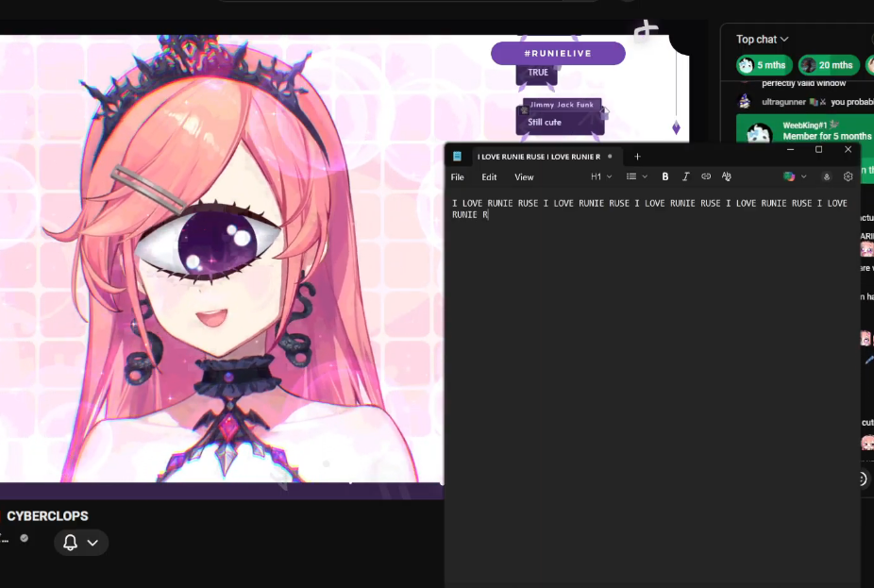Click the verified badge next to the channel name

pyautogui.click(x=24, y=538)
